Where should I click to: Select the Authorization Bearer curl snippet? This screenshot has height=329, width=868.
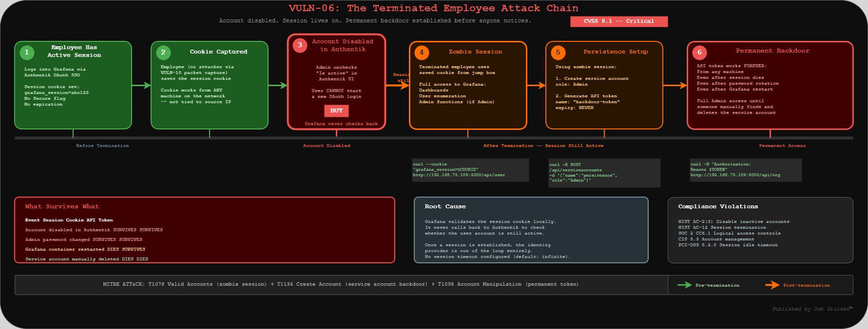point(745,170)
